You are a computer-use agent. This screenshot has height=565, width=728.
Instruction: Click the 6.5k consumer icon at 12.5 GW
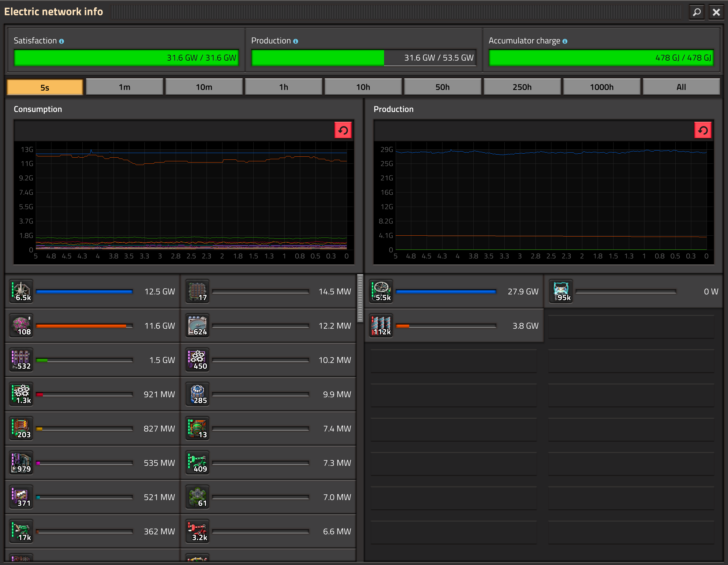pos(21,291)
